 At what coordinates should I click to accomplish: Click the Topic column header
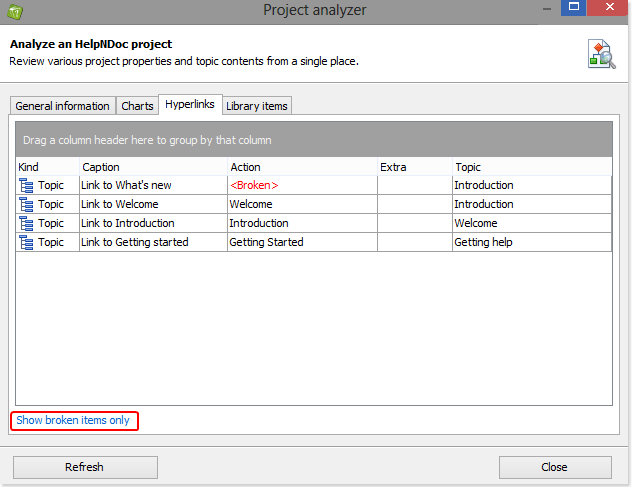coord(532,167)
